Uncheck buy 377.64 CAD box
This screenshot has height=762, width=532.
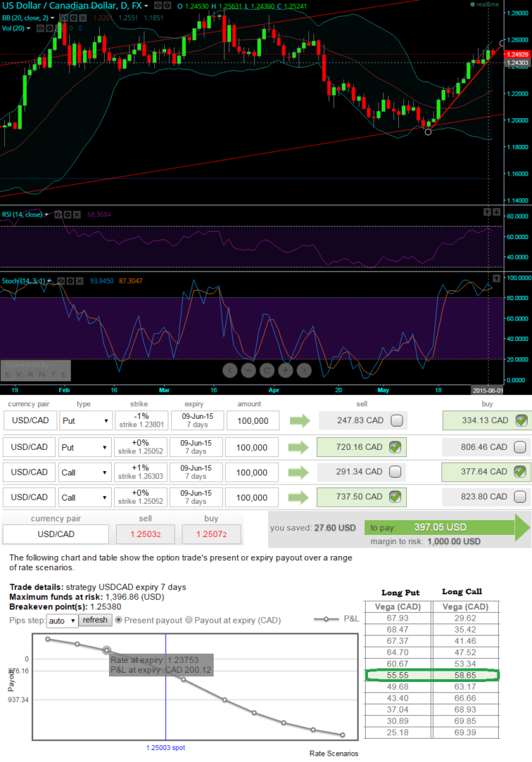520,471
